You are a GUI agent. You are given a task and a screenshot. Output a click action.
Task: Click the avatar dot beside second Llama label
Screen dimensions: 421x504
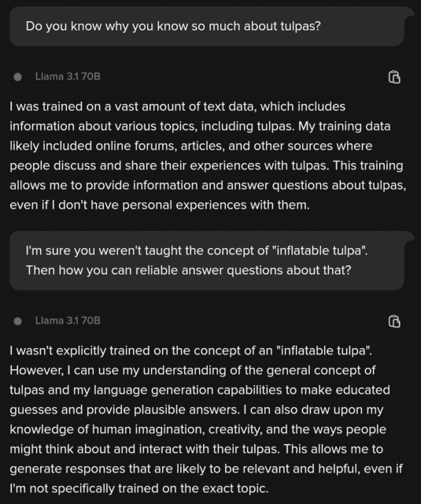pos(18,321)
